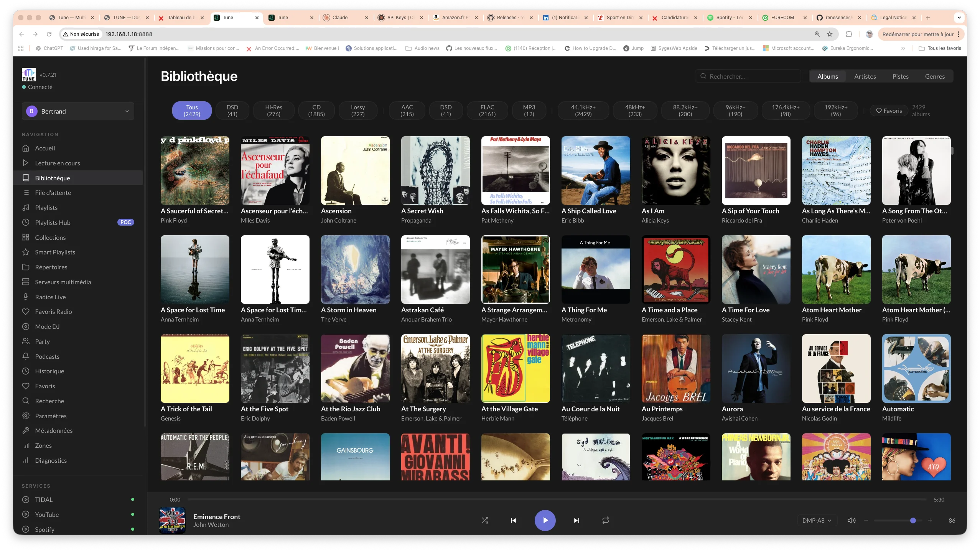Image resolution: width=980 pixels, height=551 pixels.
Task: Open Tous les favoris bookmarks folder
Action: point(940,48)
